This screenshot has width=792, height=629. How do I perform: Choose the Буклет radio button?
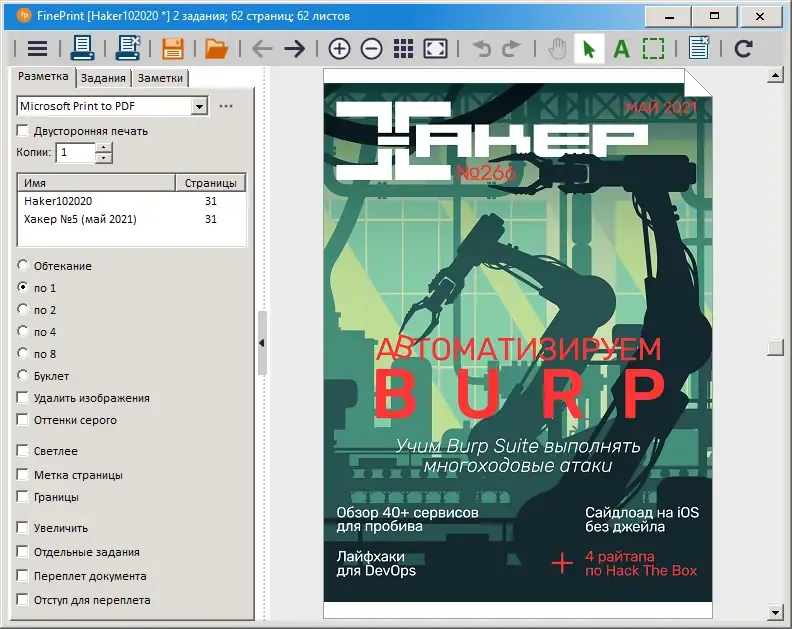click(x=23, y=375)
